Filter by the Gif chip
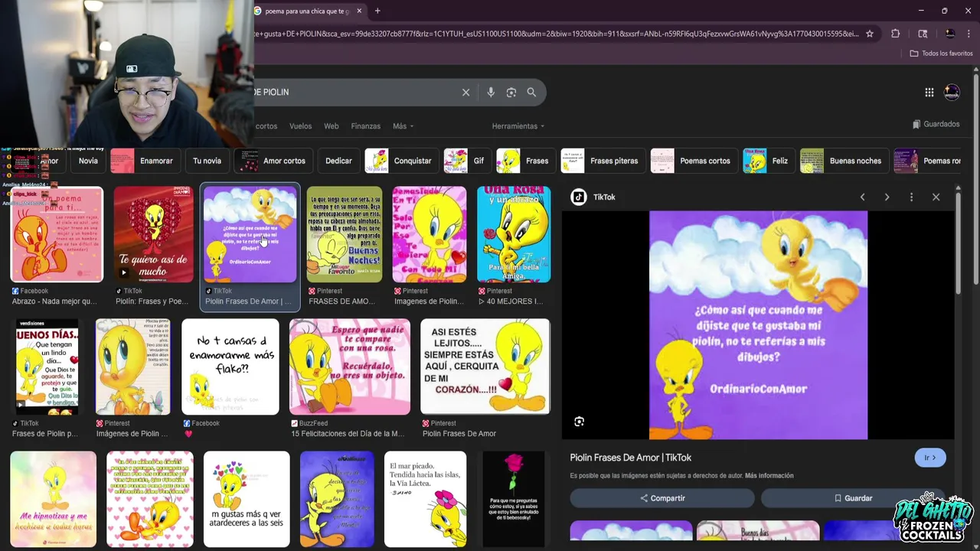 pos(467,161)
